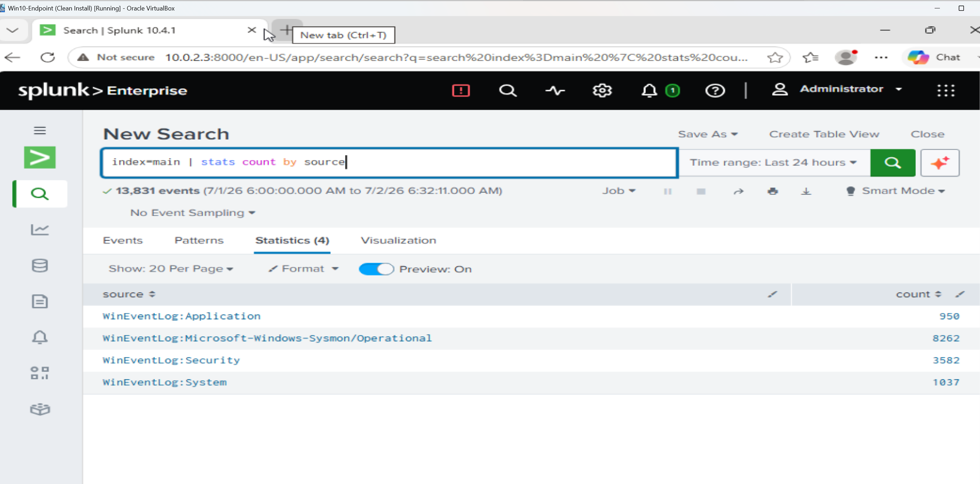Click Create Table View
Image resolution: width=980 pixels, height=484 pixels.
pyautogui.click(x=824, y=134)
